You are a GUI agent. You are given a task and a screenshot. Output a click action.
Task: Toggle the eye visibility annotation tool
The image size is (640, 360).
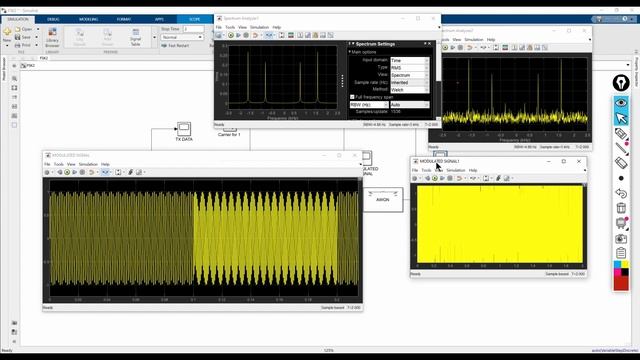621,102
